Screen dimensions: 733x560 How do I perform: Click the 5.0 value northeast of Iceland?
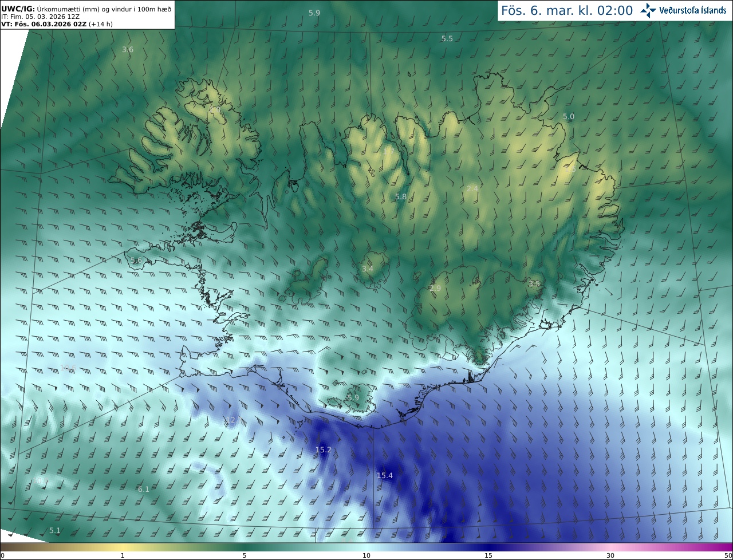[x=568, y=116]
